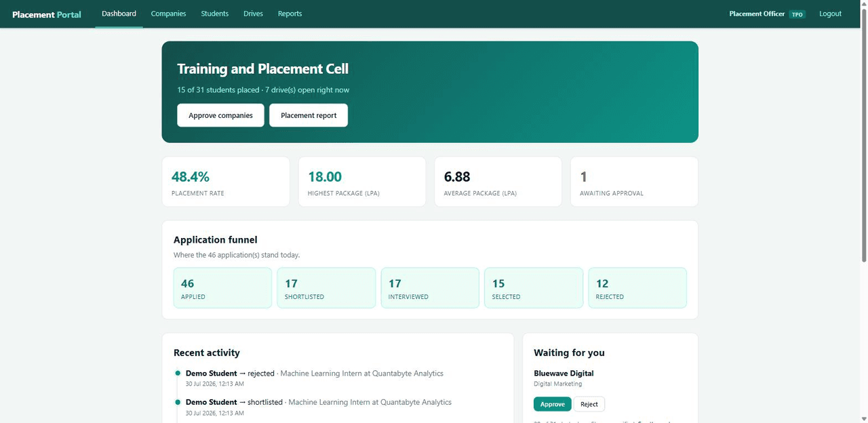Select the Awaiting Approval card
868x423 pixels.
coord(634,182)
